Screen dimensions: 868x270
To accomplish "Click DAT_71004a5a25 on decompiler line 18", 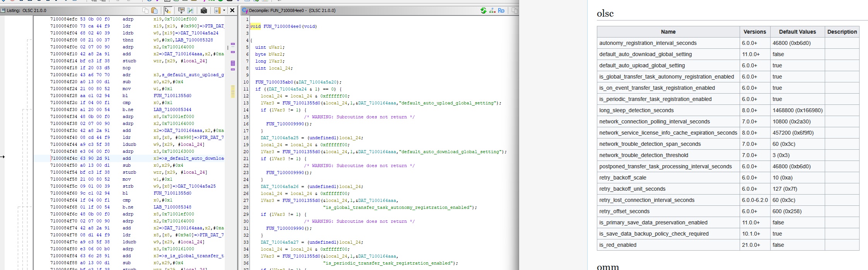I will (x=280, y=138).
